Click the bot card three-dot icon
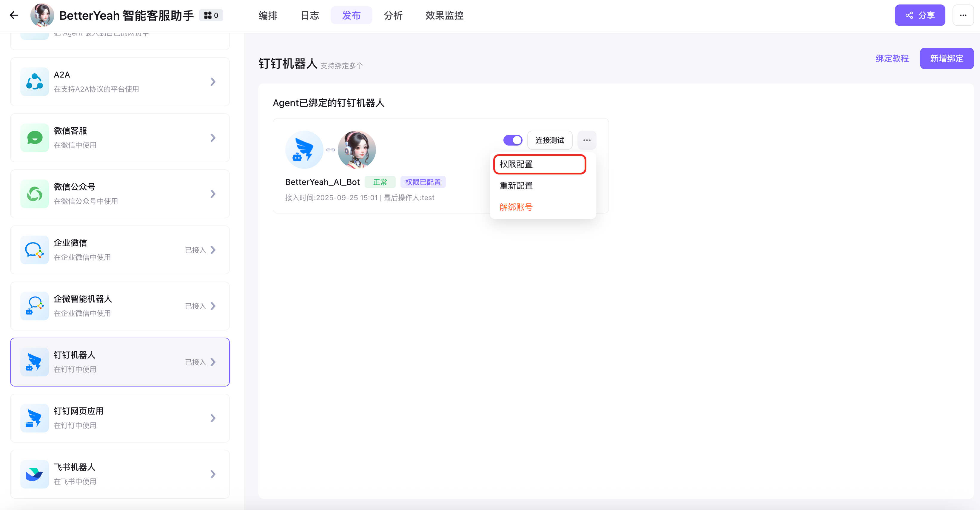Screen dimensions: 980x510 [587, 140]
